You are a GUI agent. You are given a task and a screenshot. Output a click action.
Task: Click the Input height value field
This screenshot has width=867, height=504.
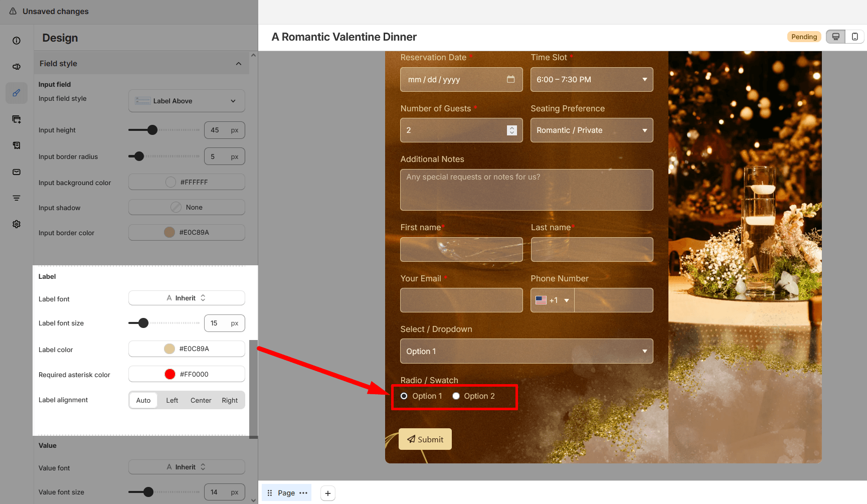(225, 130)
